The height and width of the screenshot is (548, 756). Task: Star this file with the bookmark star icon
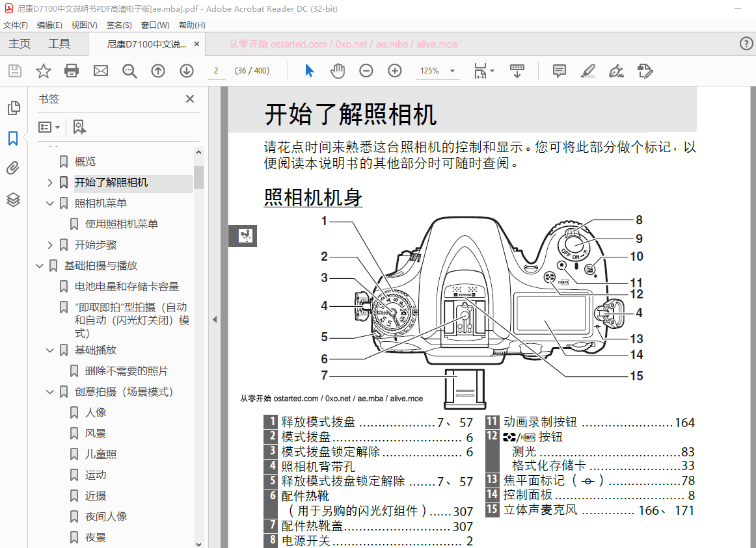click(44, 72)
